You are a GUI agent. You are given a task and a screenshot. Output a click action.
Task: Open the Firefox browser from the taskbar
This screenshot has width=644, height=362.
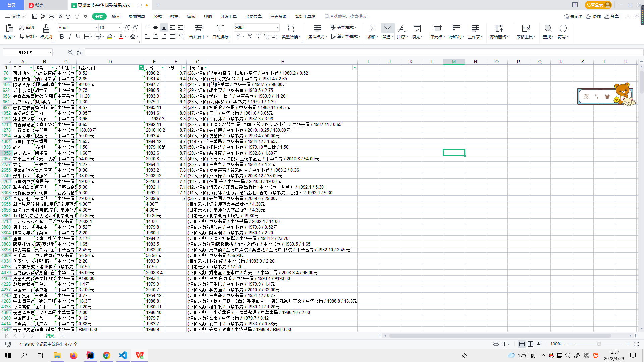[73, 355]
